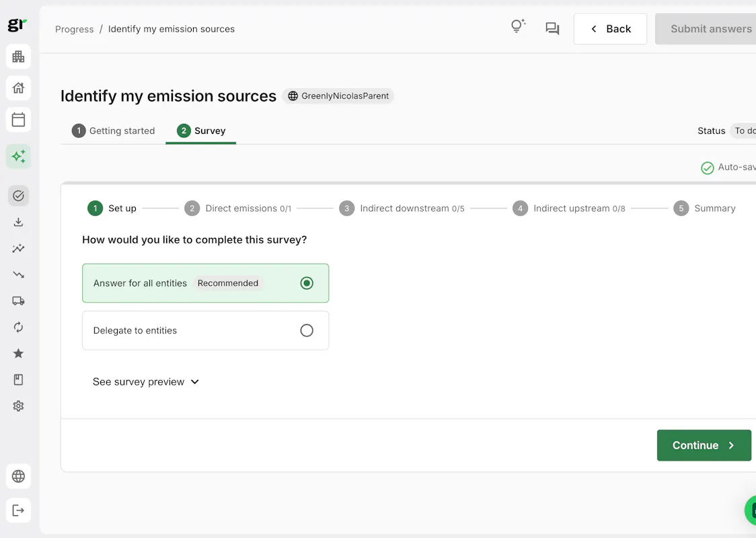Open the chat comments icon in header
The height and width of the screenshot is (538, 756).
point(552,29)
